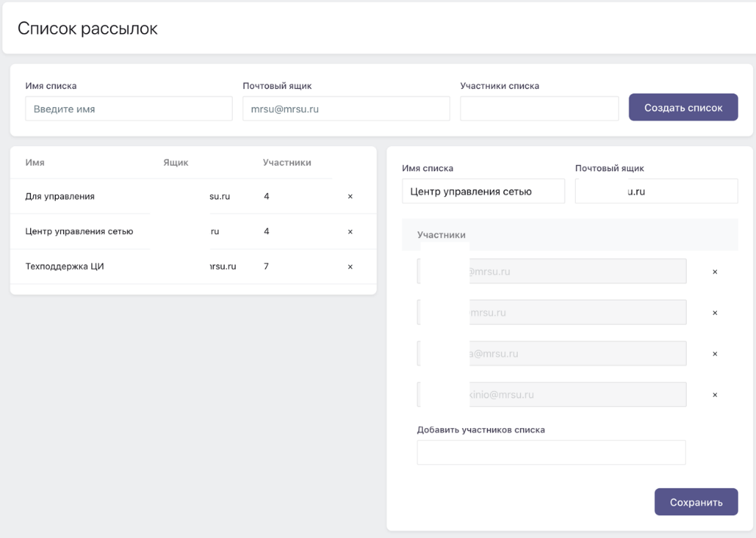The height and width of the screenshot is (538, 756).
Task: Click the mrsu@mrsu.ru mailbox field
Action: [346, 109]
